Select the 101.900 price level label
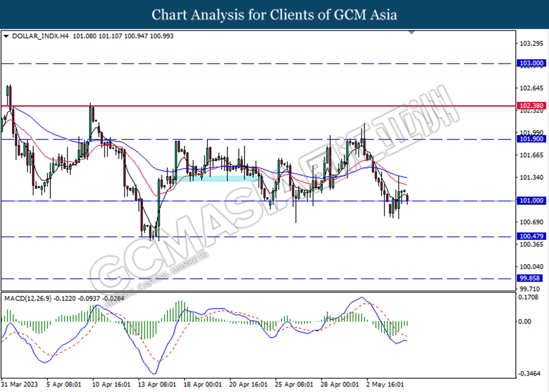Viewport: 549px width, 392px height. click(531, 139)
